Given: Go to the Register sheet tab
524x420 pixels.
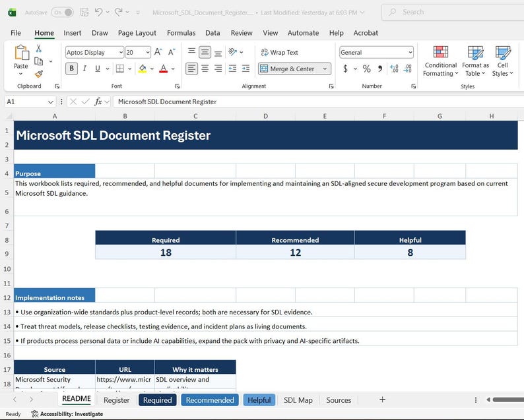Looking at the screenshot, I should [x=116, y=400].
